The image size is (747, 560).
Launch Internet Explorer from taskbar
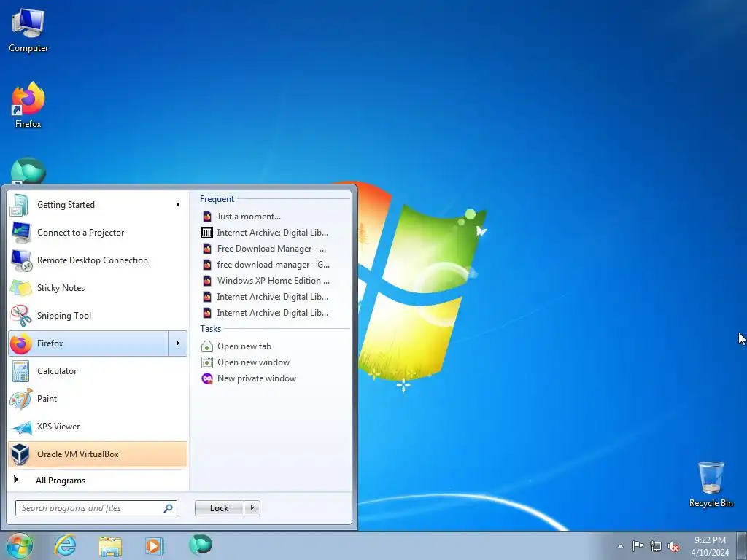click(x=65, y=545)
